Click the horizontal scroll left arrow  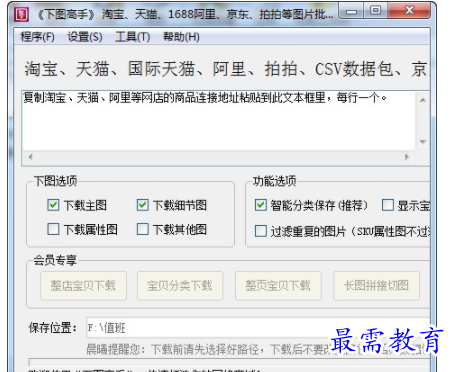(30, 157)
